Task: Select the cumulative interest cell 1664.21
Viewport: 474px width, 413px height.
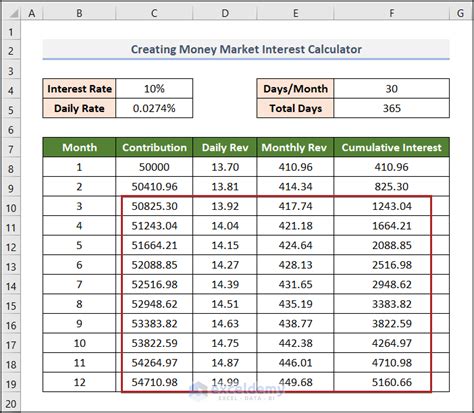Action: [392, 226]
